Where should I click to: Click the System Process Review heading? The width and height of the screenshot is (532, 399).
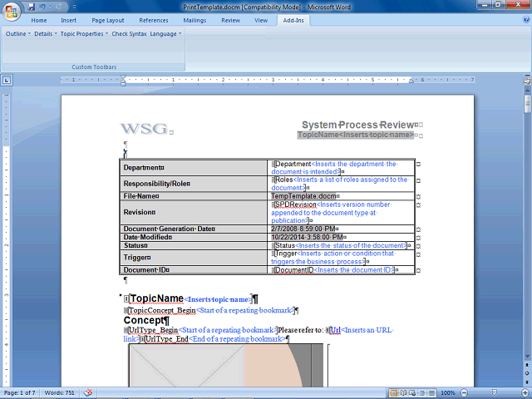(x=358, y=125)
